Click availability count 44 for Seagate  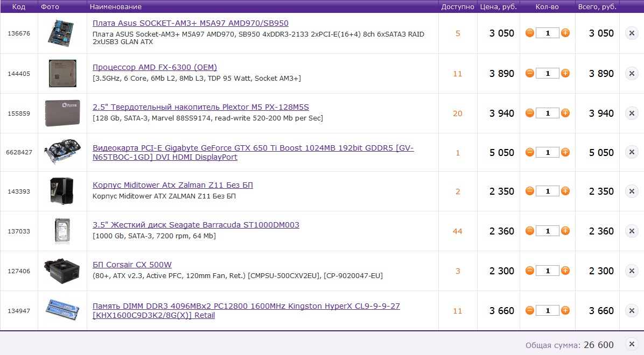tap(458, 231)
